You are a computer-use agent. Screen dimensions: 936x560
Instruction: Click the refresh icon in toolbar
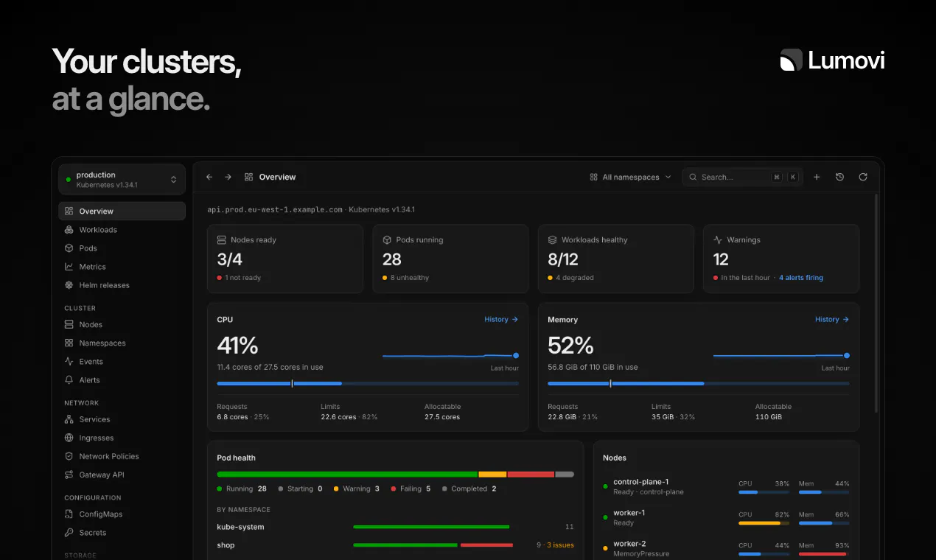[863, 177]
